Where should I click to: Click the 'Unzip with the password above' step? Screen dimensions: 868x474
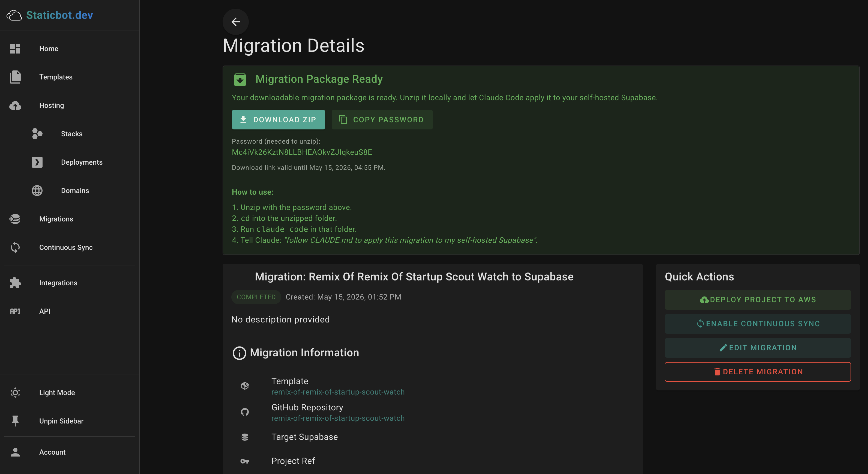click(x=292, y=207)
